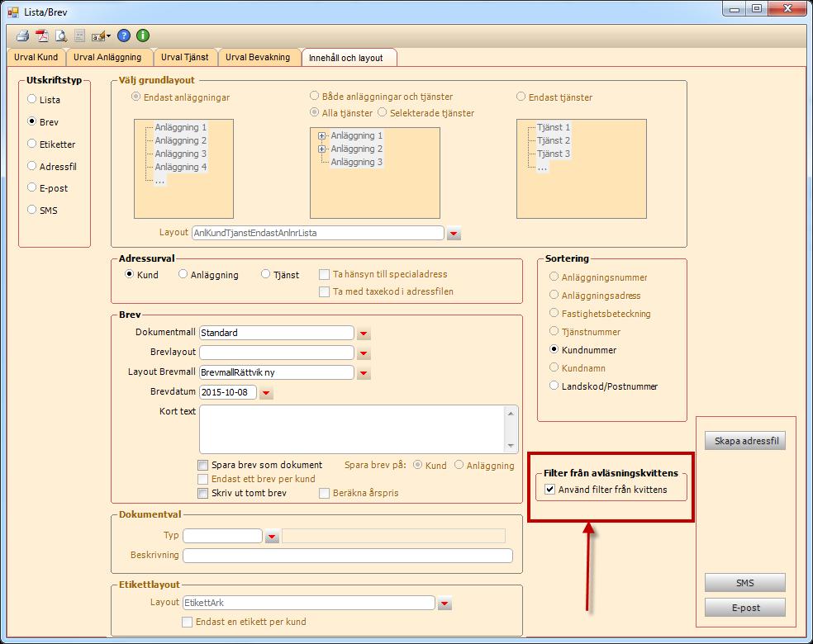
Task: Click the Kort text text area
Action: 353,429
